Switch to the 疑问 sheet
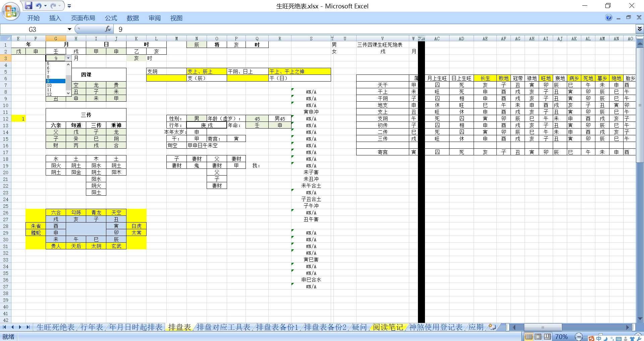The height and width of the screenshot is (341, 644). pos(359,327)
